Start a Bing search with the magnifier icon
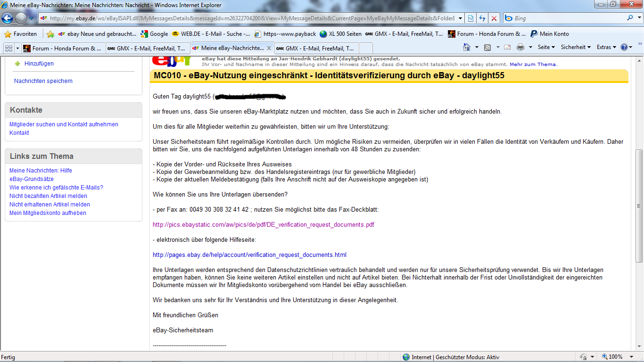The height and width of the screenshot is (362, 644). pos(631,18)
